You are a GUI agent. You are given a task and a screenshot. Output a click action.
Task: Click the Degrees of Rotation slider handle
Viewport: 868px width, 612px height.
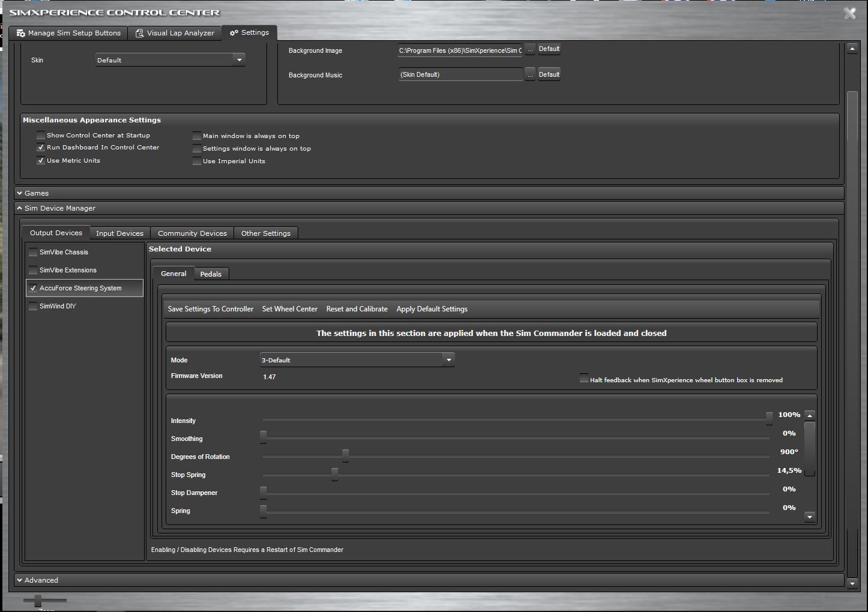pyautogui.click(x=345, y=456)
